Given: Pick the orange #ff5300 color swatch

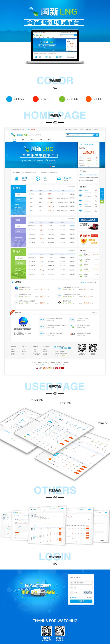Looking at the screenshot, I should 88,99.
